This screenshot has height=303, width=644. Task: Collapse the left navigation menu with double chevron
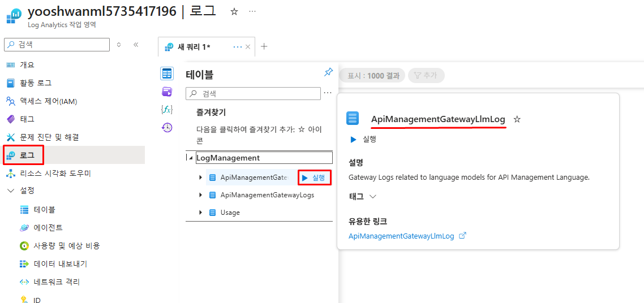click(x=136, y=45)
